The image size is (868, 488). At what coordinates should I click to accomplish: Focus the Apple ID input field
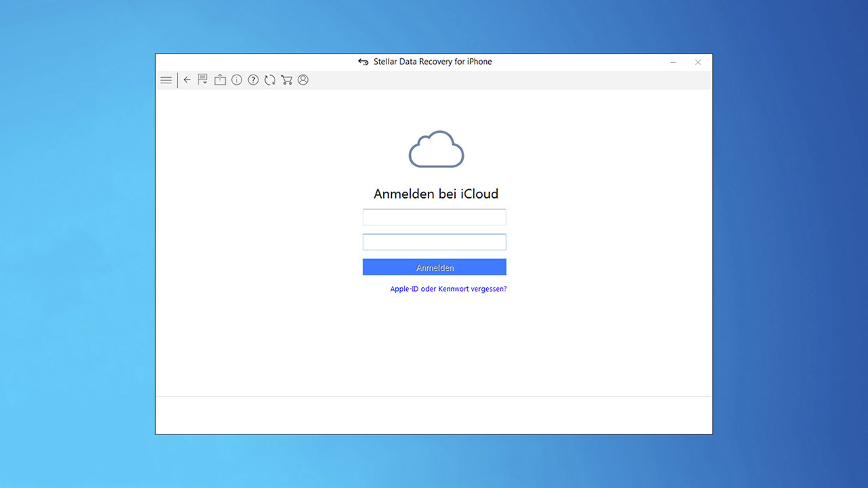(435, 217)
